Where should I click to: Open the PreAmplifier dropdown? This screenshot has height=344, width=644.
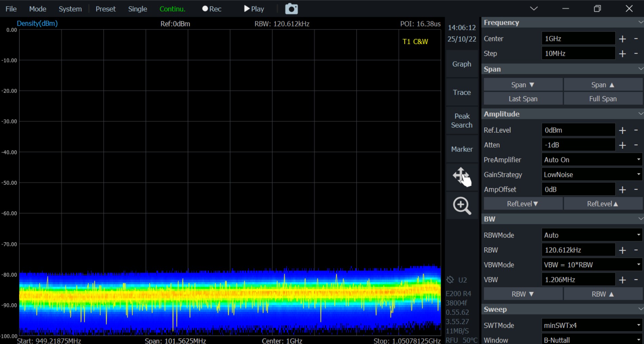[x=591, y=160]
